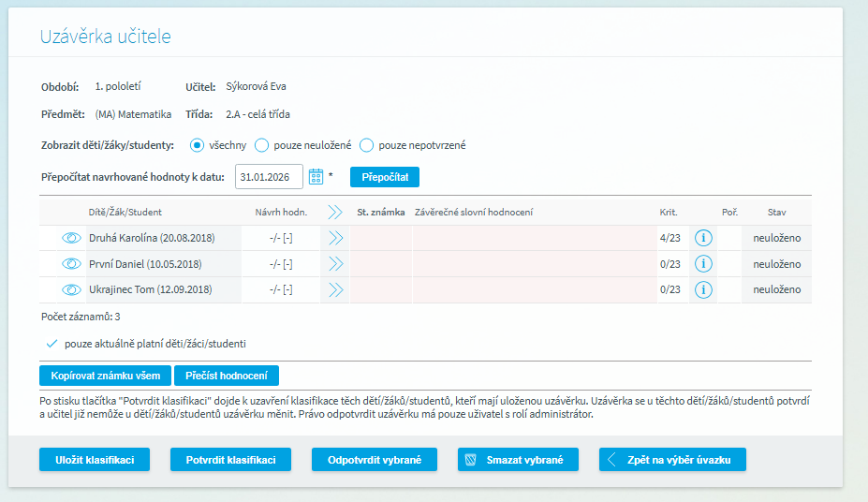Copy proposed grade arrow for Druhá Karolína

[335, 238]
